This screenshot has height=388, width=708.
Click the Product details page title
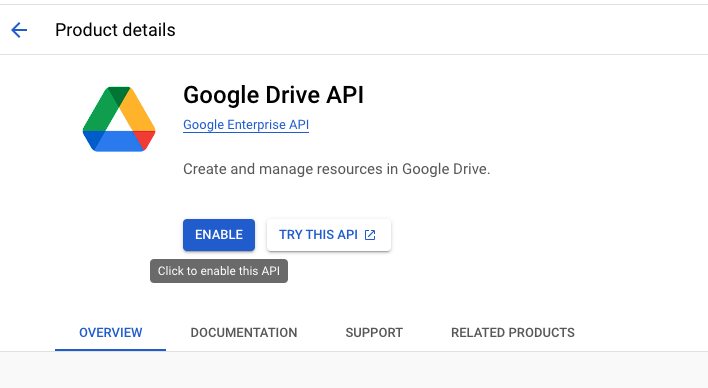point(115,30)
